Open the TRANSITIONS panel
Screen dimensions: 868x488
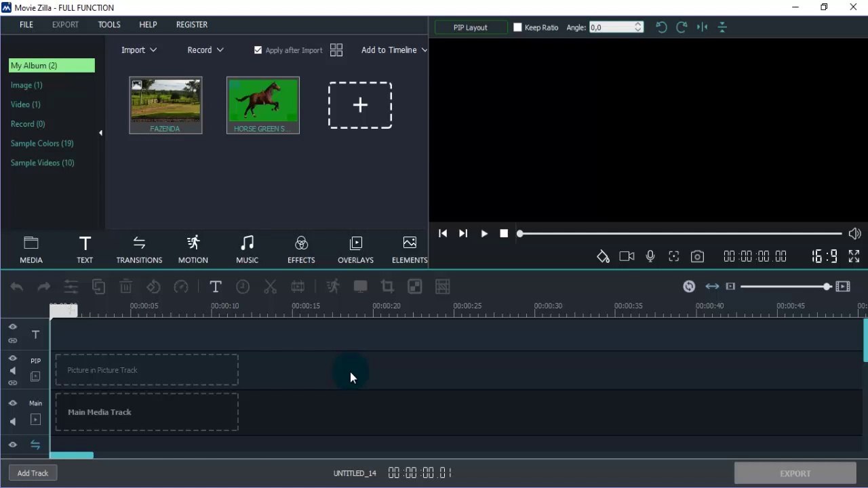139,249
